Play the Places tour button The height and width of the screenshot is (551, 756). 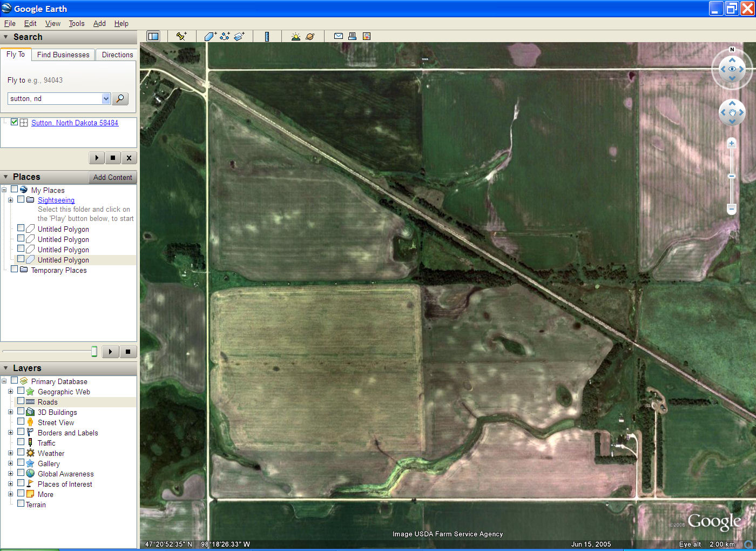pyautogui.click(x=110, y=352)
